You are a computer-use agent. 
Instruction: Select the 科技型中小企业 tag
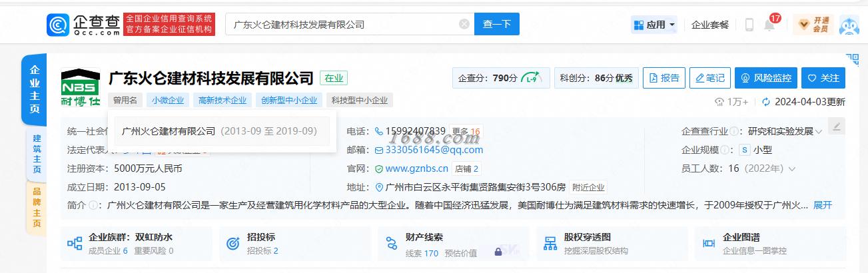pyautogui.click(x=360, y=101)
